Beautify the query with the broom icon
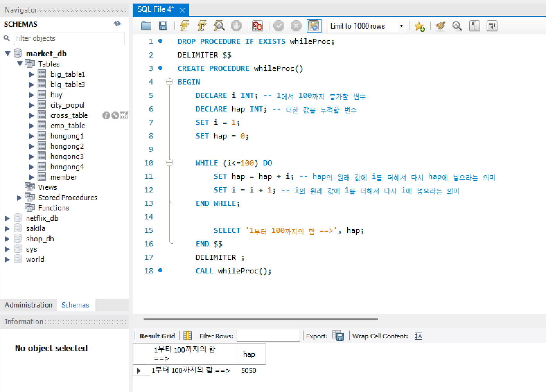Viewport: 546px width, 392px height. point(440,26)
